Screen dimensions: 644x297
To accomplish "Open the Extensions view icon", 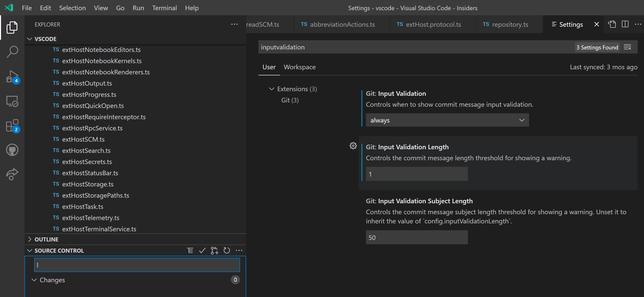I will [12, 126].
